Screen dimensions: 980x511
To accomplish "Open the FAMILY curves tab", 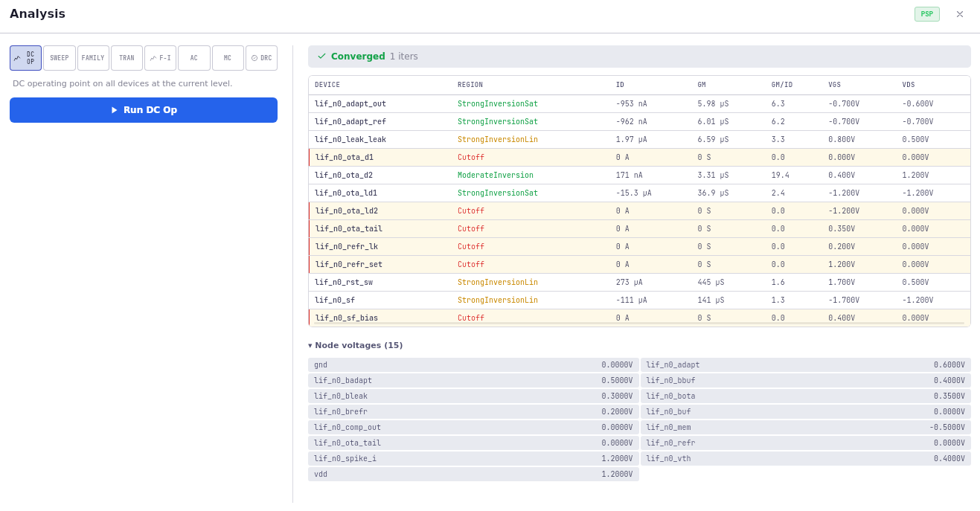I will pos(93,58).
